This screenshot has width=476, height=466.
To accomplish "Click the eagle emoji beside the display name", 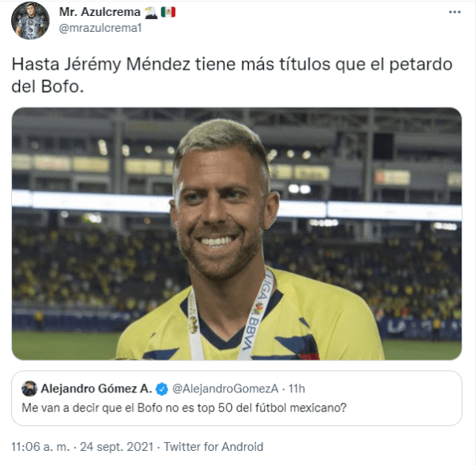I will (151, 13).
